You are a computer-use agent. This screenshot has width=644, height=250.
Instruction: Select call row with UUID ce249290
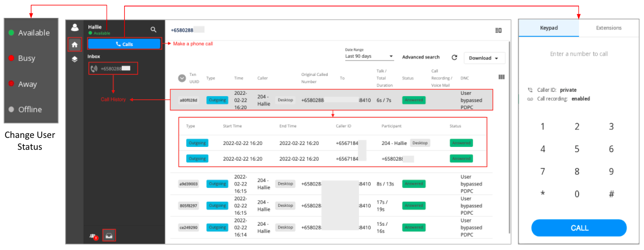pyautogui.click(x=332, y=227)
